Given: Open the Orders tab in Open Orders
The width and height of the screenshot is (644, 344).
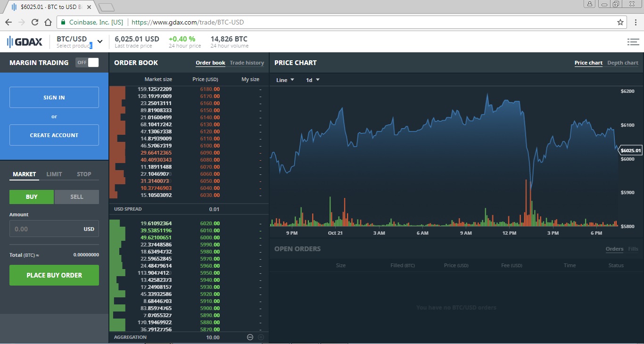Looking at the screenshot, I should coord(614,249).
